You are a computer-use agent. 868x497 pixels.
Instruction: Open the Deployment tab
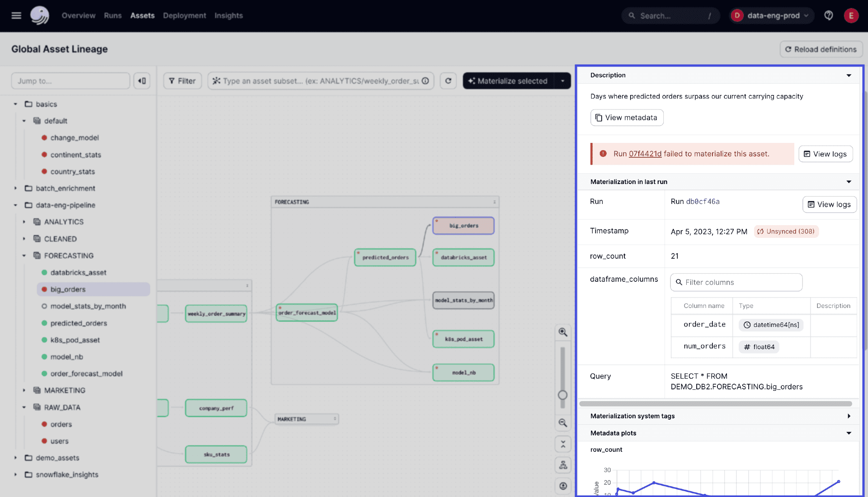tap(184, 15)
